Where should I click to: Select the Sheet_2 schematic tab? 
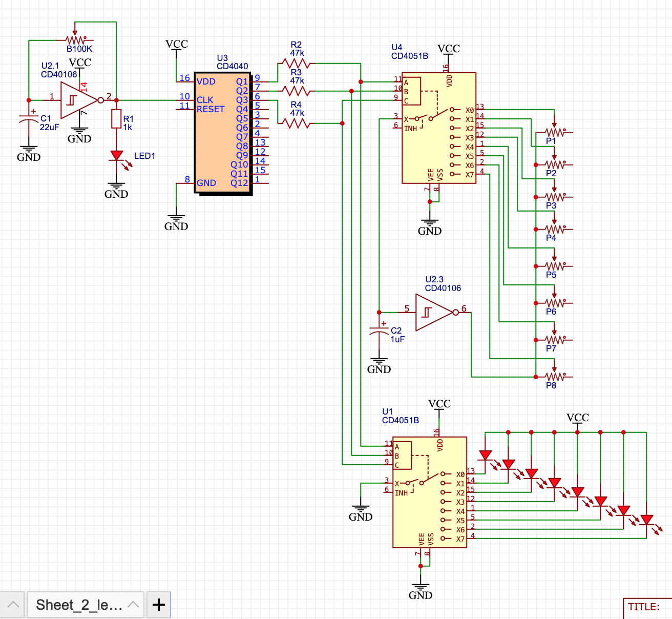(x=78, y=605)
